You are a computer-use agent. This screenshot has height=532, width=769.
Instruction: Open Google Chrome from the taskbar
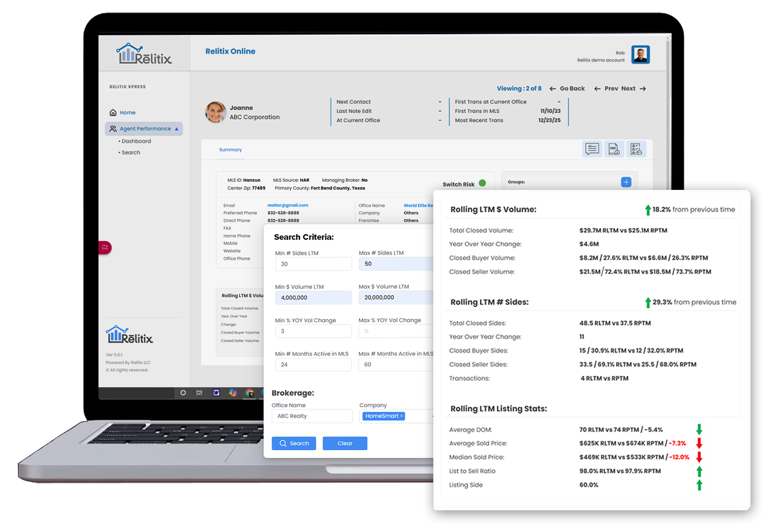pyautogui.click(x=250, y=393)
